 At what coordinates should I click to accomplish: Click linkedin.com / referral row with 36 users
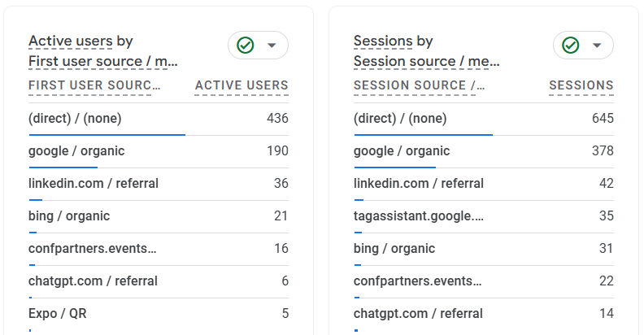point(94,184)
